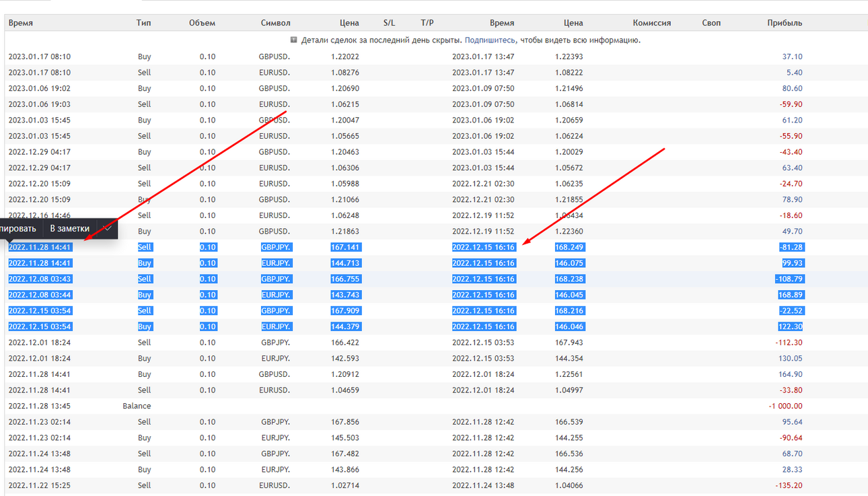
Task: Click the 'T/P' column header
Action: pos(427,23)
